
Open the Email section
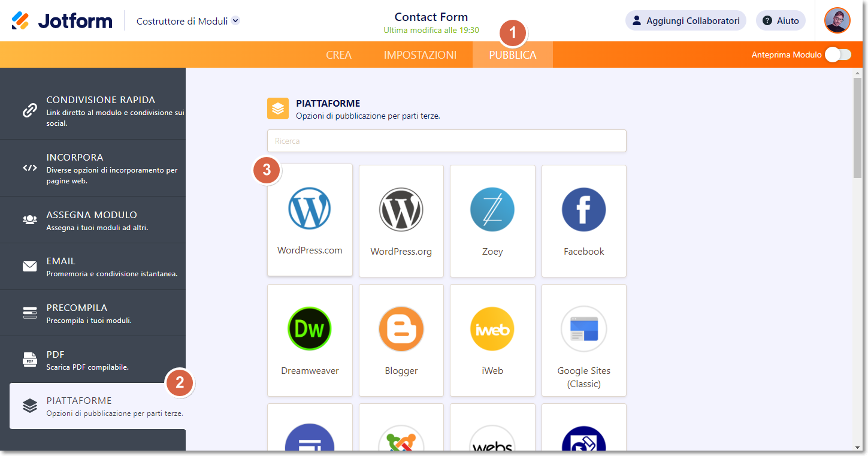pos(93,267)
